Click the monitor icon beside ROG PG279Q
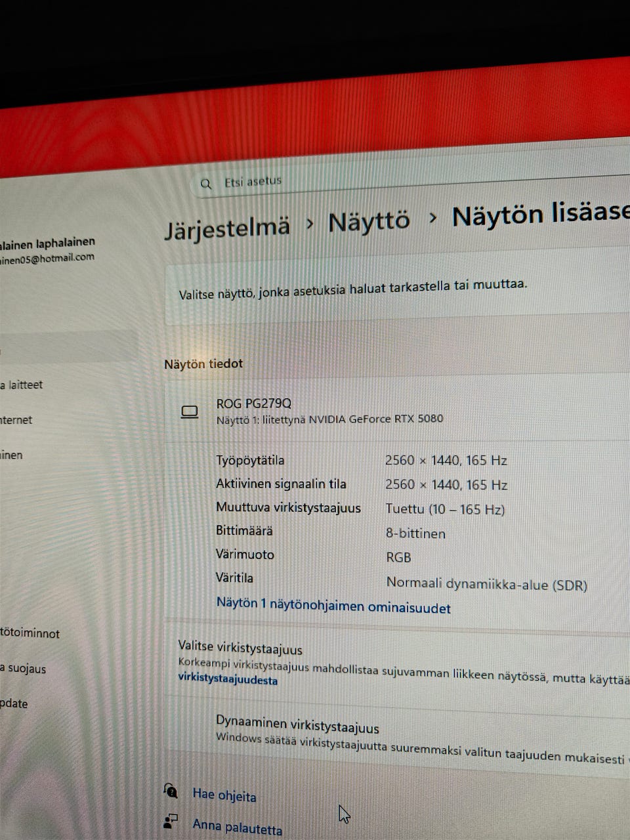 click(x=190, y=412)
